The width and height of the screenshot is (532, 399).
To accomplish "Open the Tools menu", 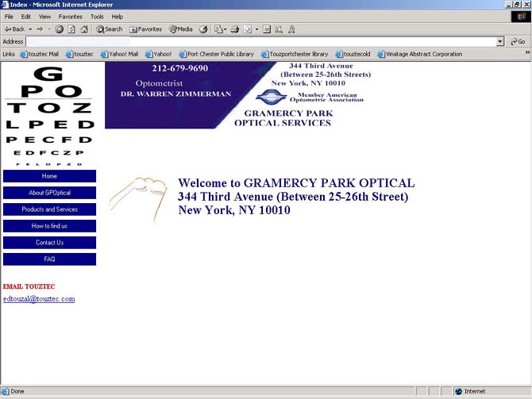I will coord(97,17).
